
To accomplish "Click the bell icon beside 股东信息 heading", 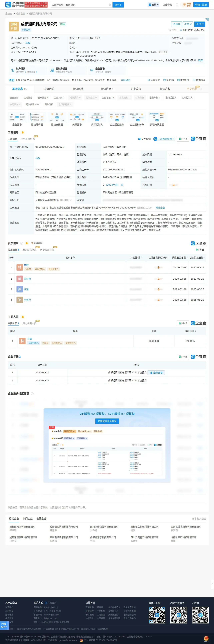I will [26, 243].
